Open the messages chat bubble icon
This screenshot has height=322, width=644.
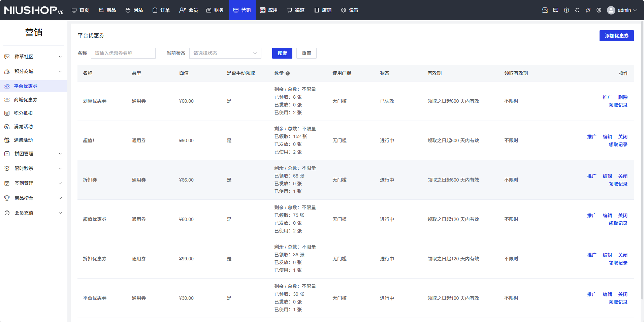(x=556, y=10)
